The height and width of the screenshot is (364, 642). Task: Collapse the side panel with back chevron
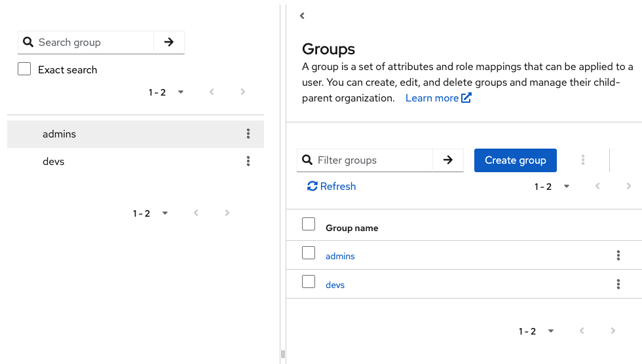coord(302,16)
